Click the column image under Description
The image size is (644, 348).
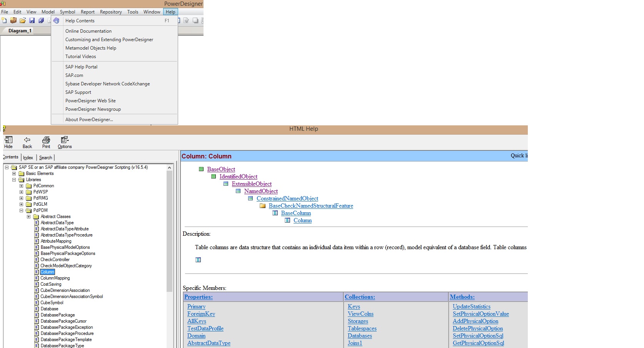(x=198, y=260)
